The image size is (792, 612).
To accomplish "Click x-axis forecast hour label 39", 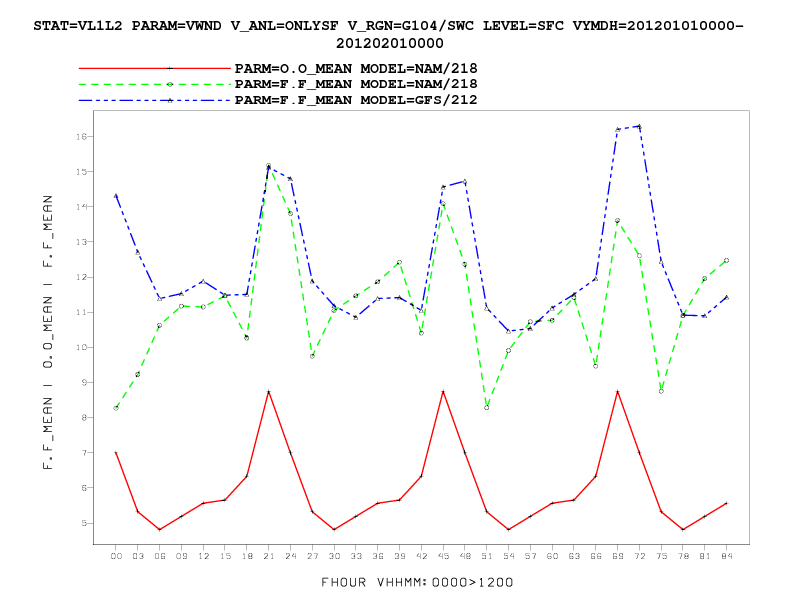I will click(x=400, y=556).
